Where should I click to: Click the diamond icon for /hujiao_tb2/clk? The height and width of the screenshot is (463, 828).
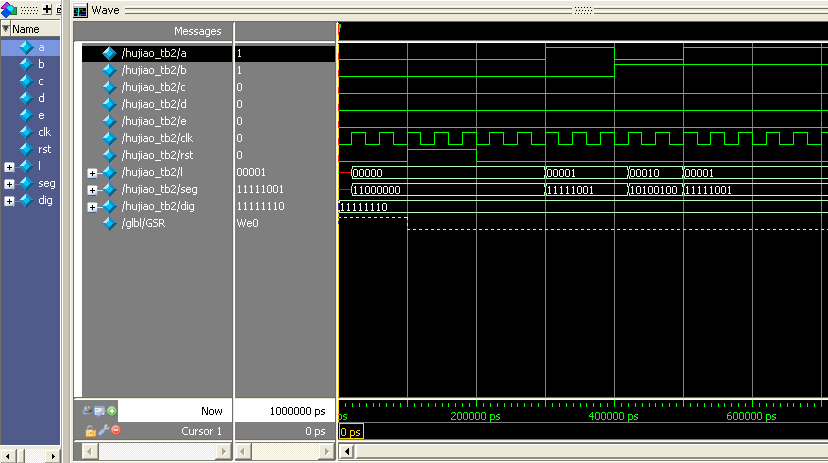click(110, 138)
